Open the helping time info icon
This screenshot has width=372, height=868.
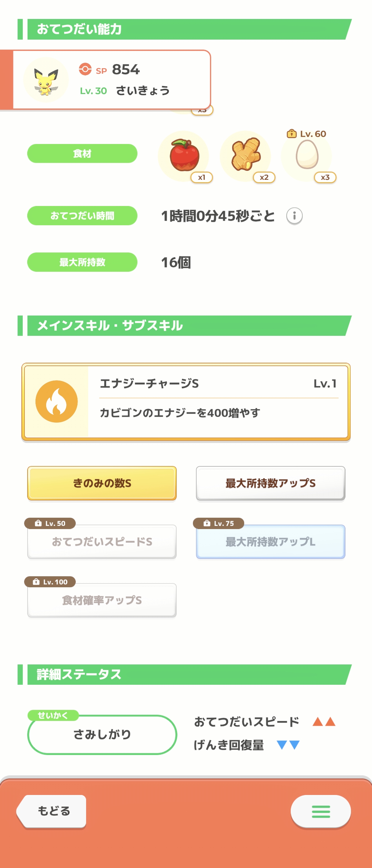tap(294, 216)
